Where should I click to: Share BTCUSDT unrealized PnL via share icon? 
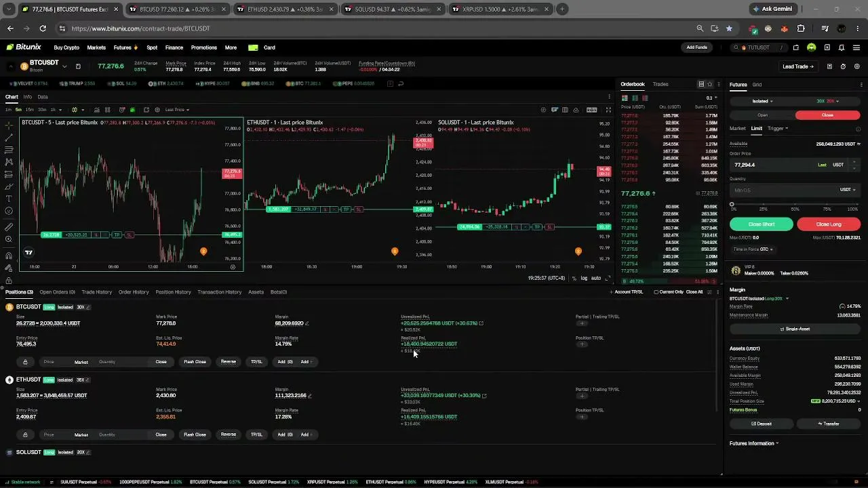click(x=481, y=323)
